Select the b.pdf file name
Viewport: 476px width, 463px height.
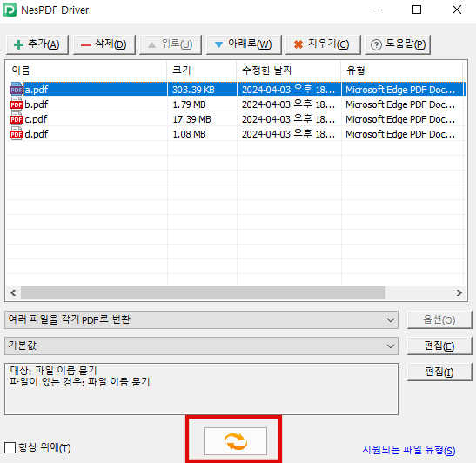(x=37, y=104)
